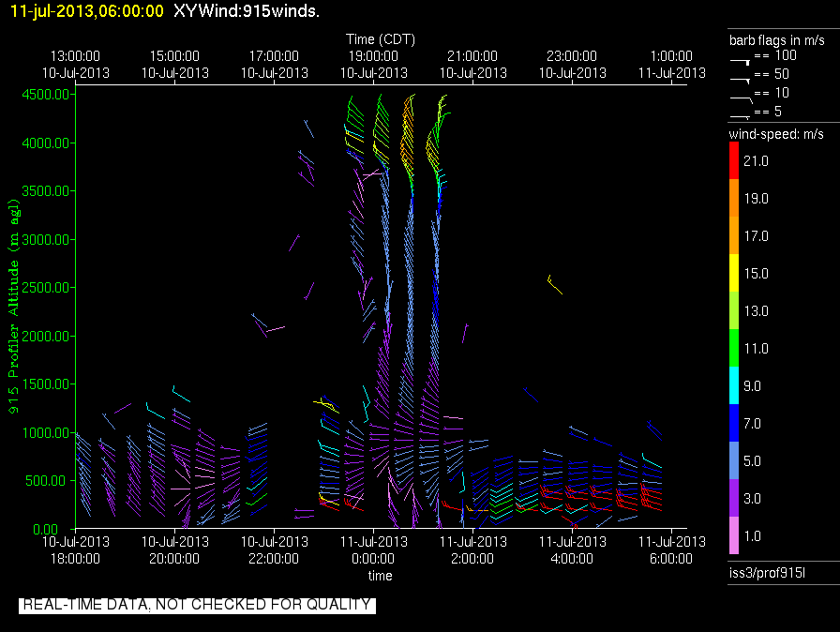Viewport: 840px width, 632px height.
Task: Click the 'REAL-TIME DATA, NOT CHECKED FOR QUALITY' banner
Action: point(197,605)
